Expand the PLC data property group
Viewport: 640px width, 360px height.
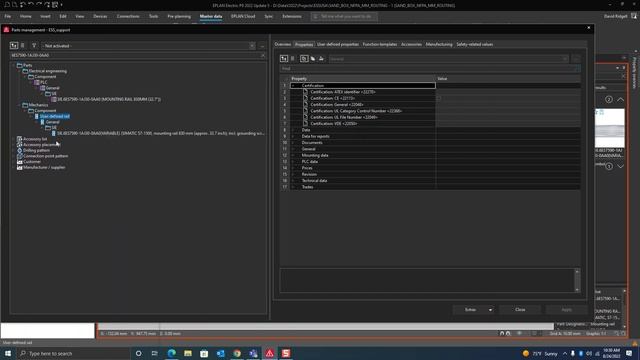tap(293, 162)
